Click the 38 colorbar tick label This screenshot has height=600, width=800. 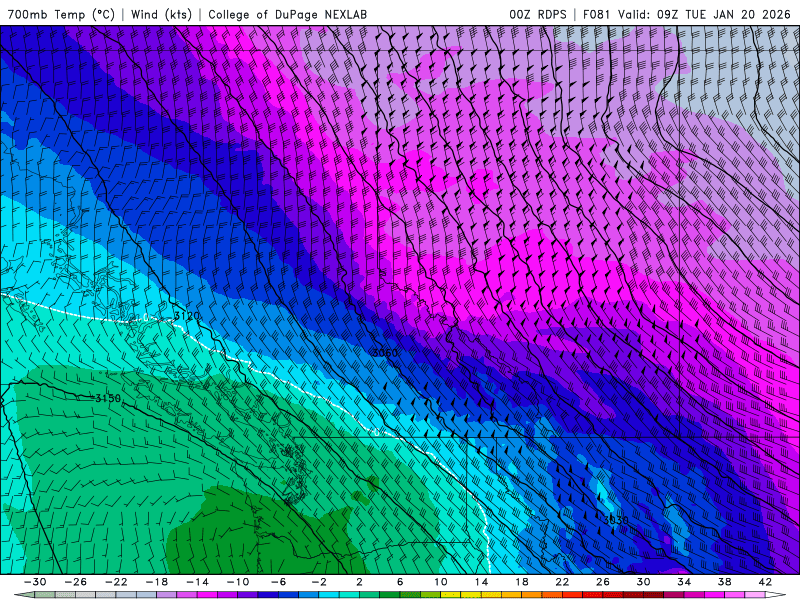[724, 582]
